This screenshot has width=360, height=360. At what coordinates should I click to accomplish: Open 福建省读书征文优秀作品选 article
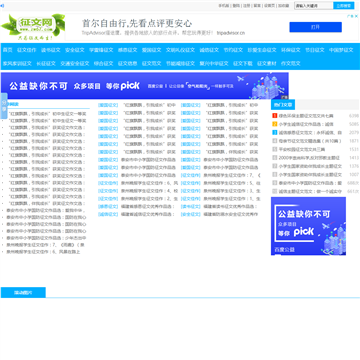coord(230,207)
